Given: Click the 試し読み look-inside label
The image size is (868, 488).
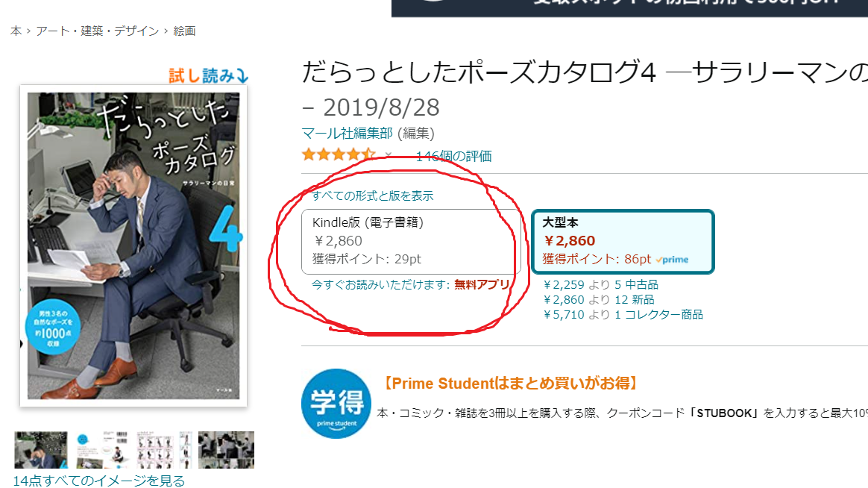Looking at the screenshot, I should click(x=209, y=75).
